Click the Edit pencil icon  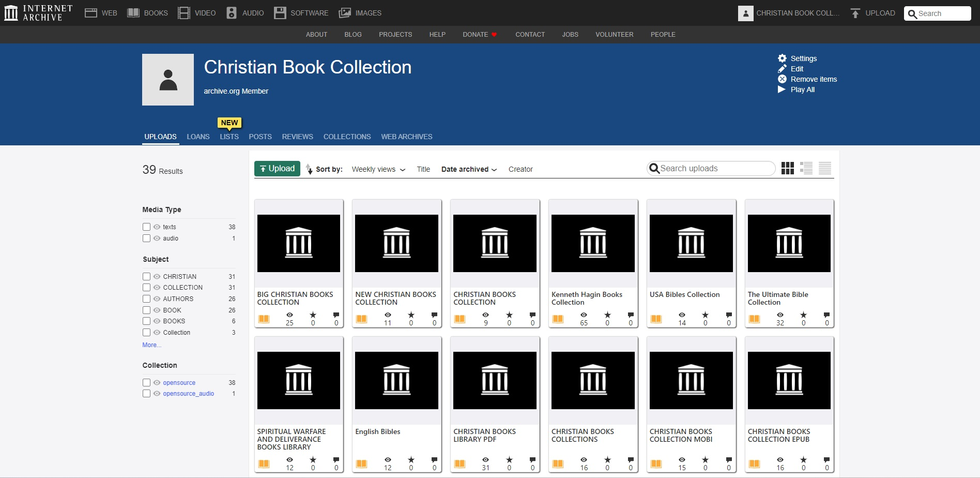coord(783,69)
